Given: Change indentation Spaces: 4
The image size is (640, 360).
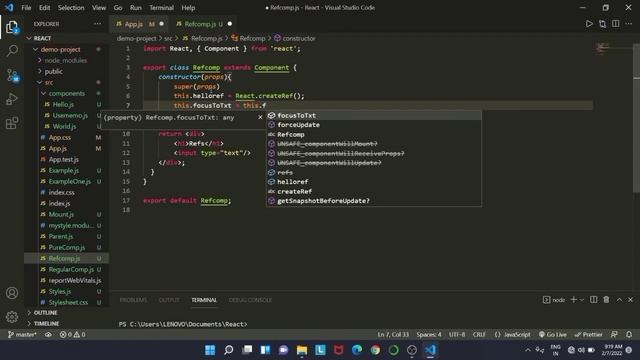Looking at the screenshot, I should click(x=429, y=334).
